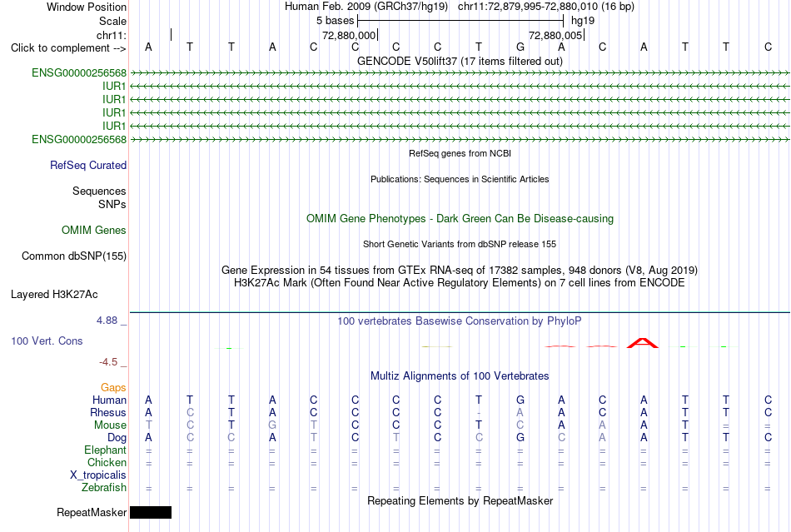Image resolution: width=791 pixels, height=532 pixels.
Task: Click the H3K27Ac Mark ENCODE title
Action: pos(460,282)
